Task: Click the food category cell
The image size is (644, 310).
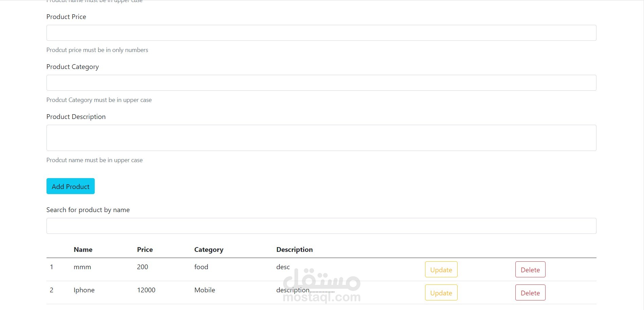Action: pos(201,267)
